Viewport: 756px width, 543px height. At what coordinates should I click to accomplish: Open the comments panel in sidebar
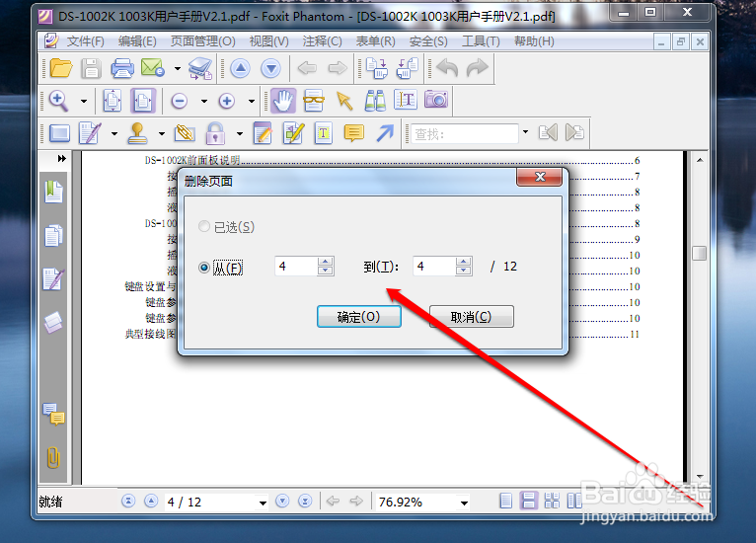tap(53, 415)
